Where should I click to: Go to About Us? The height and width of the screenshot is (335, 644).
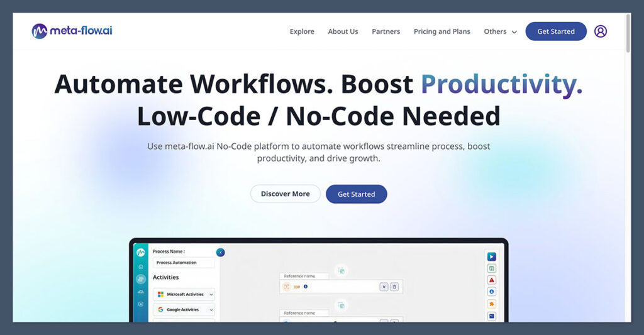click(x=343, y=31)
